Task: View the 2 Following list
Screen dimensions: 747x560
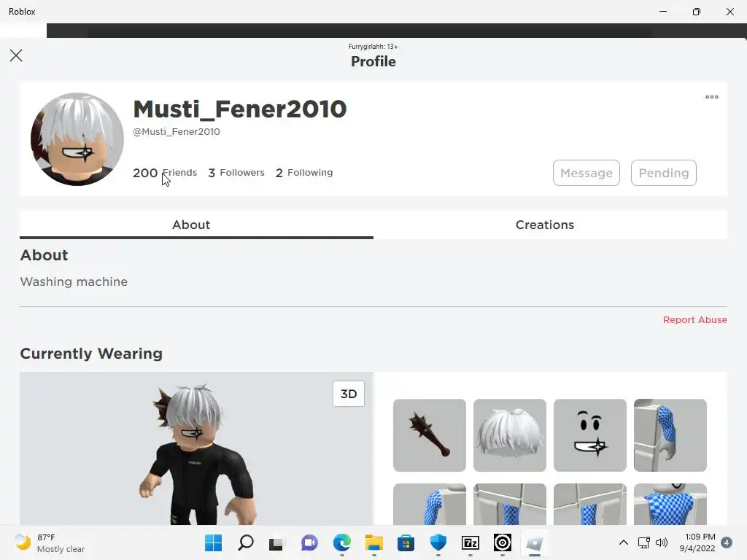Action: coord(304,172)
